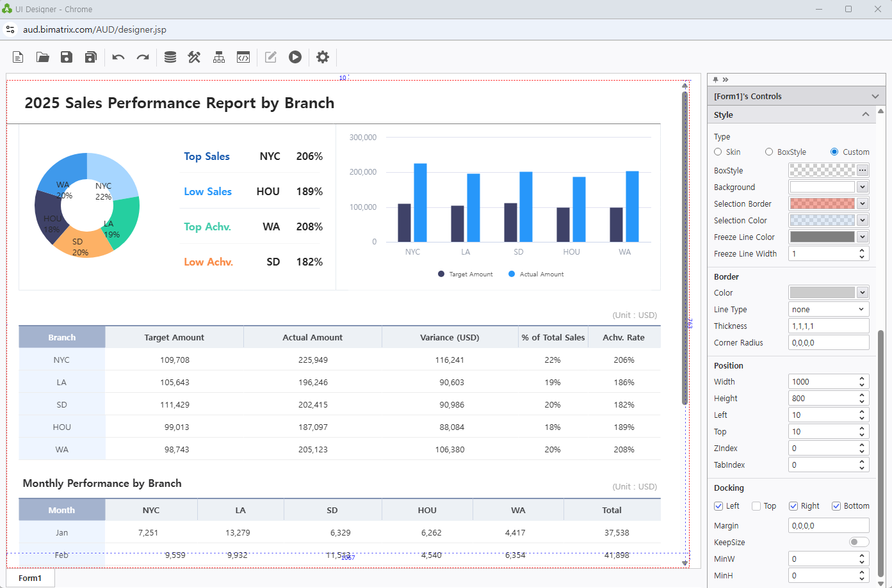Uncheck the Right docking checkbox
The image size is (892, 588).
tap(793, 506)
